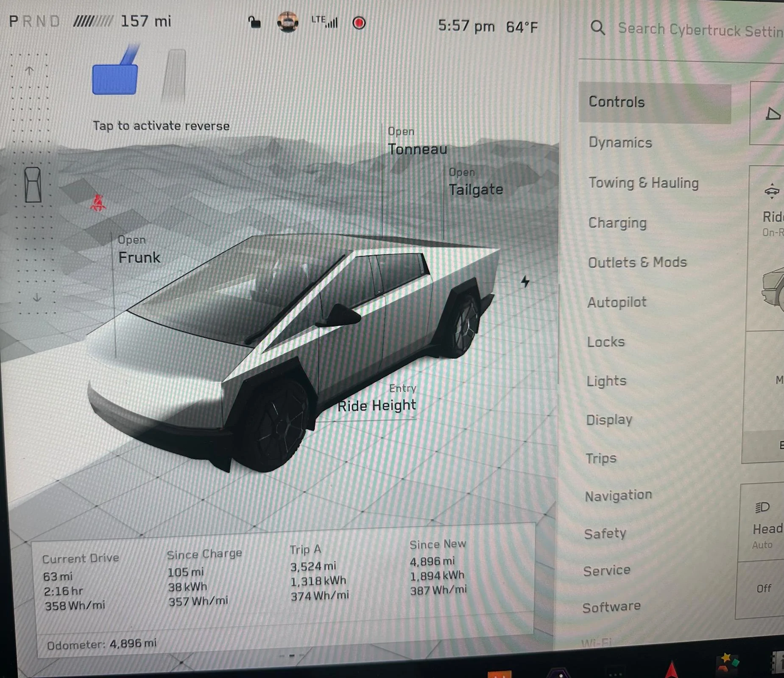The height and width of the screenshot is (678, 784).
Task: Open Safety settings
Action: [x=605, y=534]
